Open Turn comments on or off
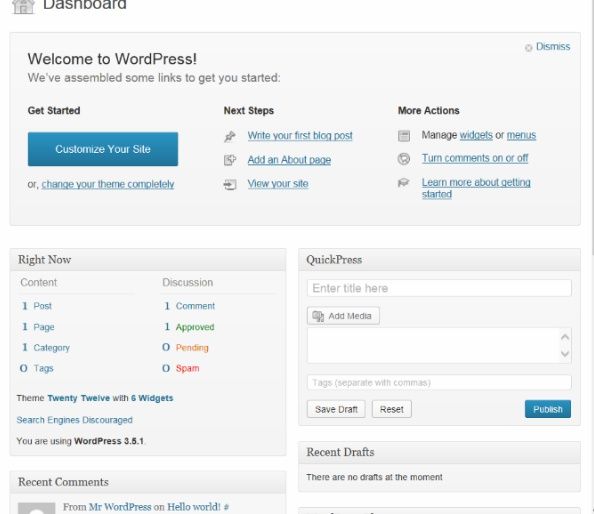The width and height of the screenshot is (594, 514). (475, 158)
